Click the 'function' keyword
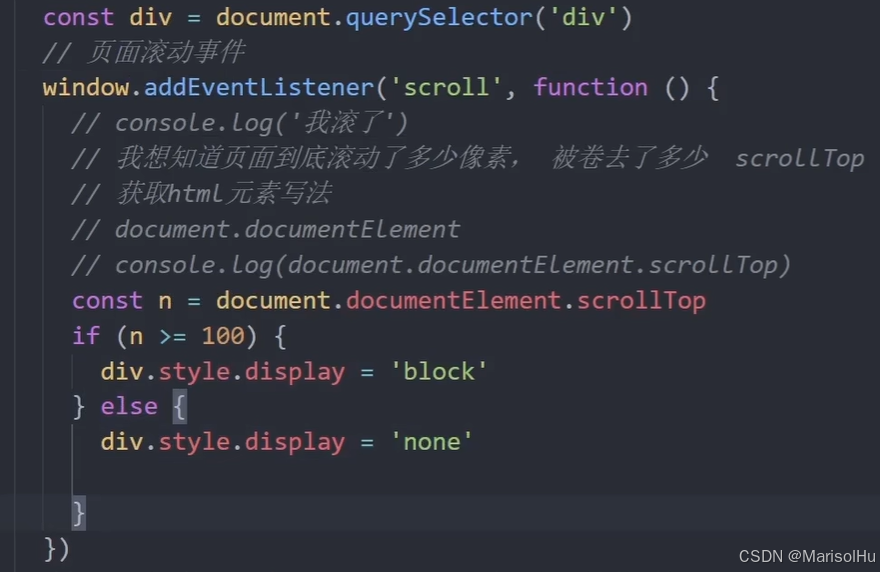Screen dimensions: 880x572 point(590,87)
